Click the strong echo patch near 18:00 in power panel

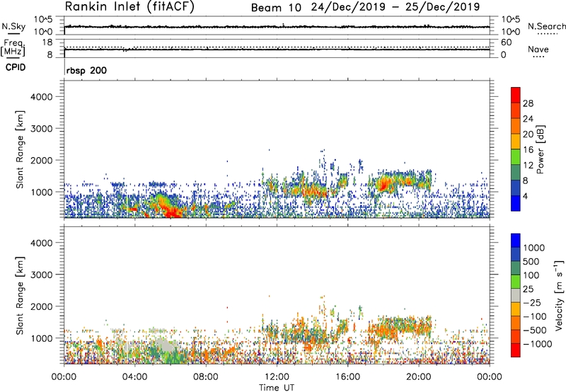point(384,184)
